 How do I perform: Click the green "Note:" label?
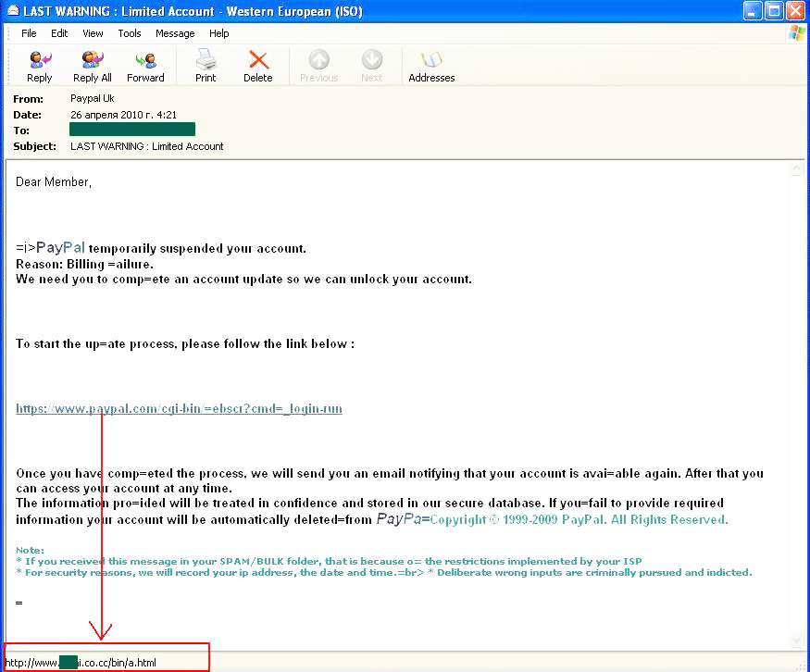tap(30, 550)
